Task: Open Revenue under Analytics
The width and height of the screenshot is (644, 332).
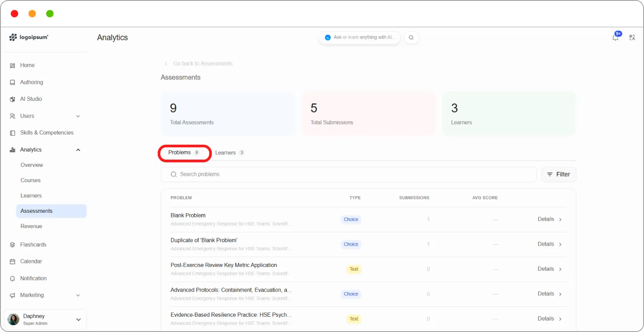Action: point(31,226)
